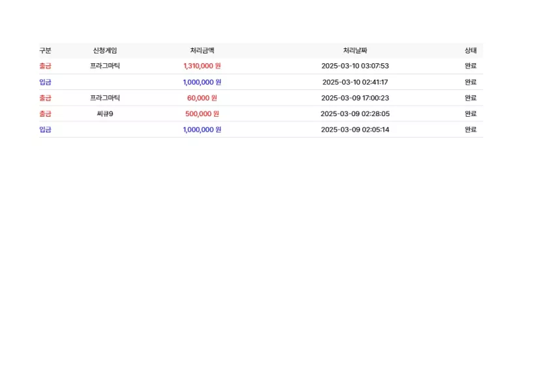Viewport: 555px width, 392px height.
Task: Click 프라그마틱 in the 60,000 원 row
Action: pos(104,98)
